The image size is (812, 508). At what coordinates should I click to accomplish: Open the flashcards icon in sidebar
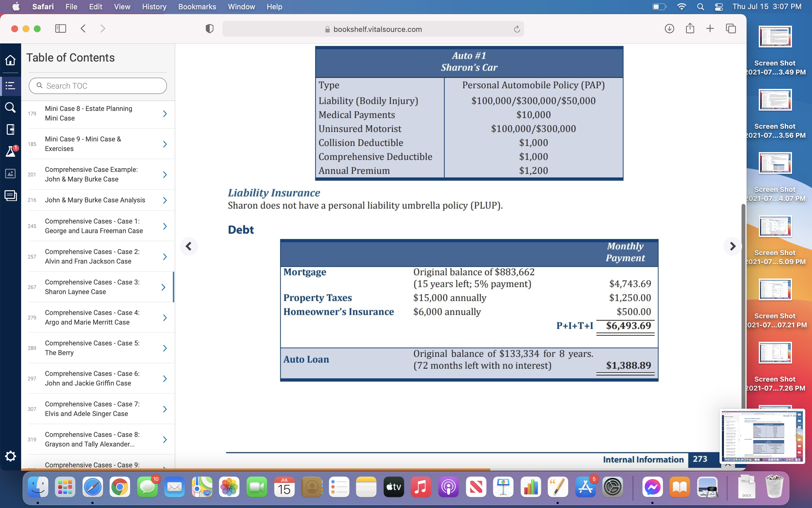tap(10, 196)
